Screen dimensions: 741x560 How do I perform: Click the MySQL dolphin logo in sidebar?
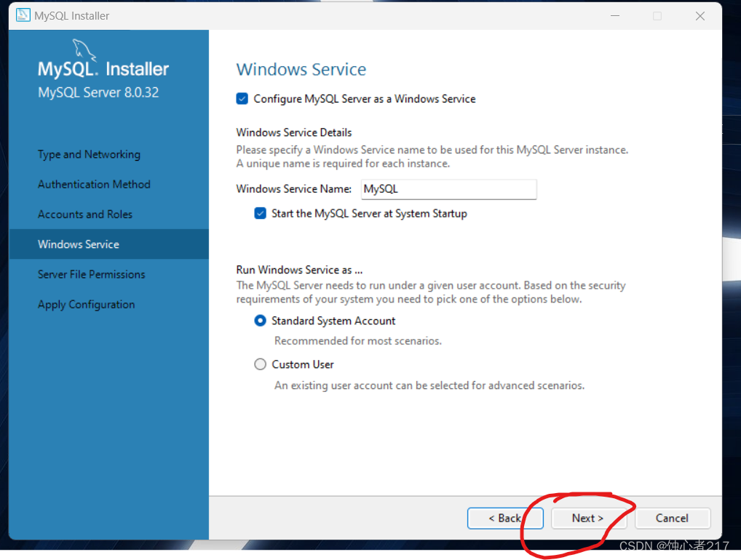click(x=84, y=49)
